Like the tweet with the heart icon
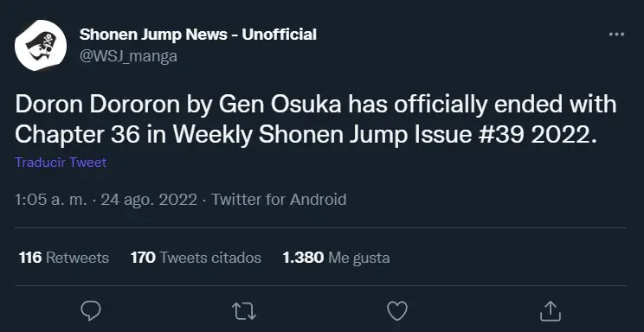Viewport: 644px width, 332px height. (x=397, y=310)
